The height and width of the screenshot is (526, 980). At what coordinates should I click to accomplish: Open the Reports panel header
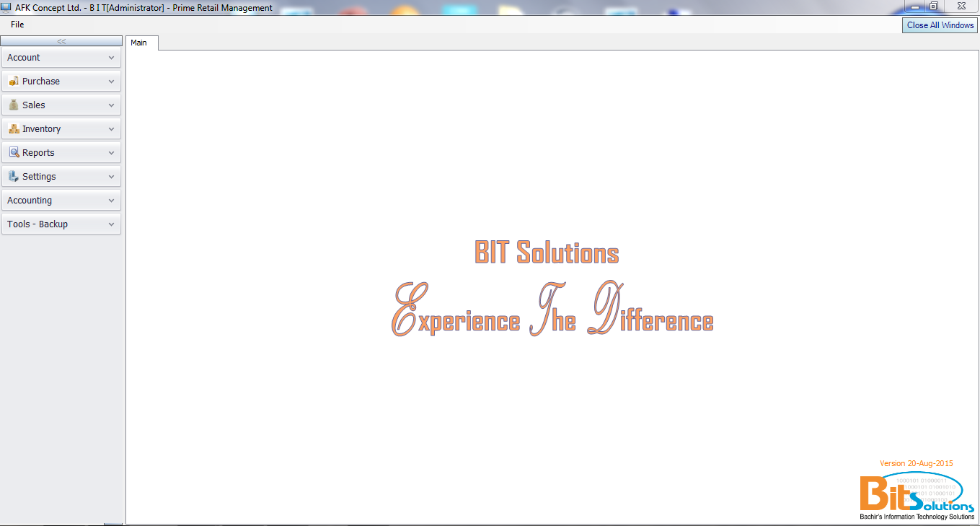61,153
